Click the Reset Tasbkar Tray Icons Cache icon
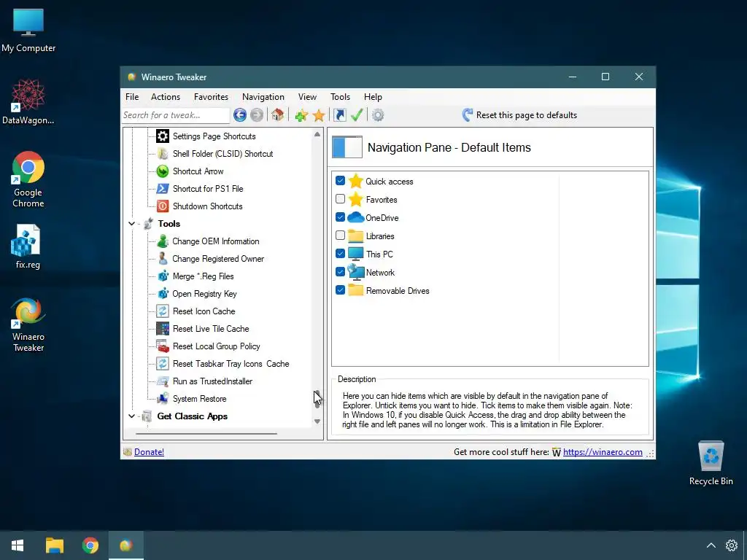 tap(163, 364)
